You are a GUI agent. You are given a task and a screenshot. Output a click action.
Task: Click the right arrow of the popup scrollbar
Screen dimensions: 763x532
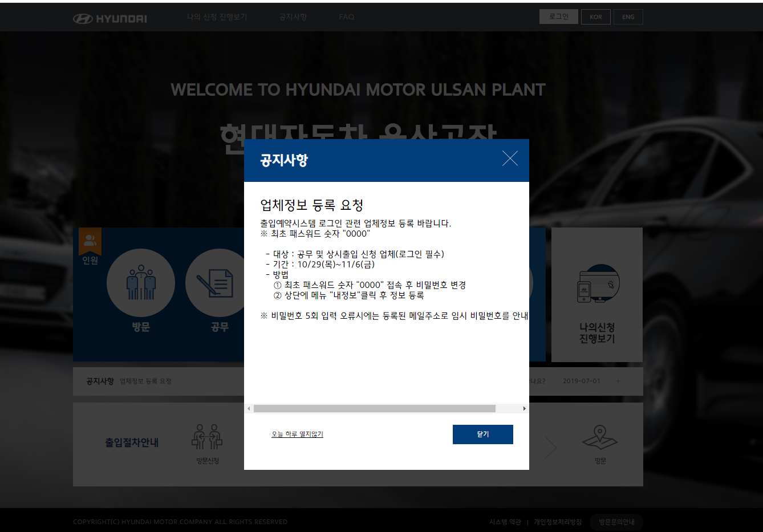pyautogui.click(x=524, y=409)
